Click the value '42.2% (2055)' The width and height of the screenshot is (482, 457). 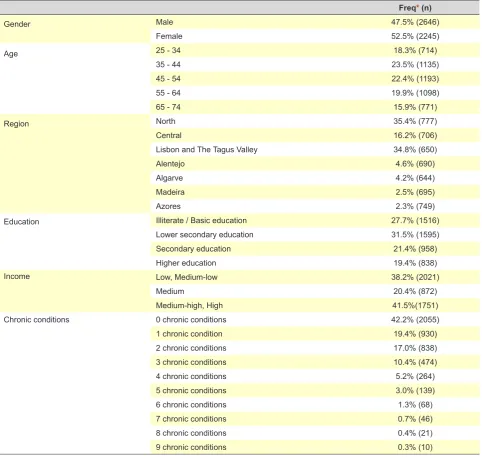[x=415, y=320]
